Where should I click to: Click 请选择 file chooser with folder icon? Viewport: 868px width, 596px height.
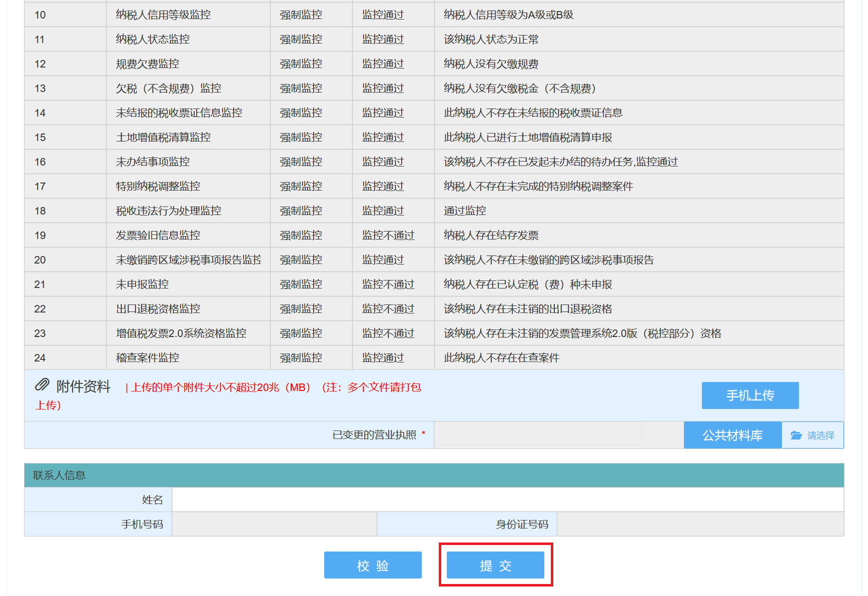812,435
